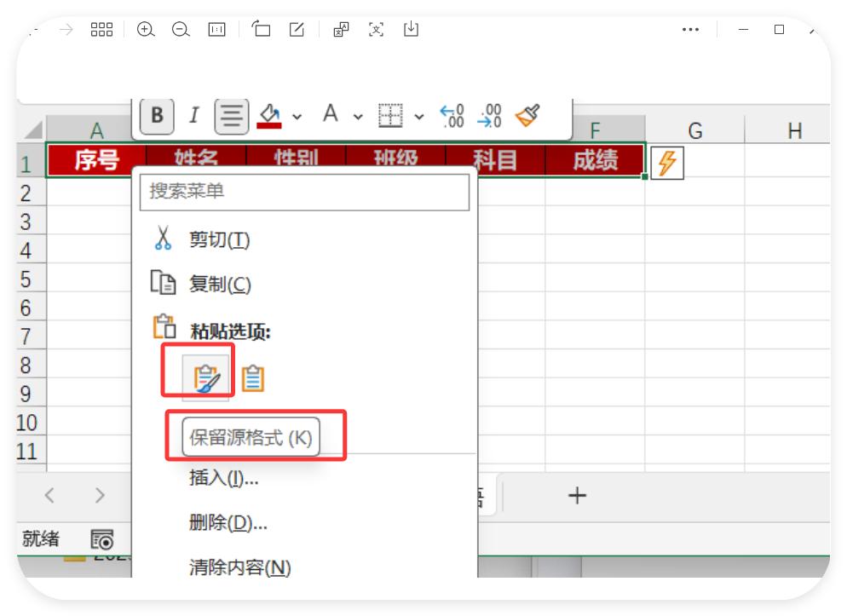This screenshot has height=616, width=847.
Task: Click the plain paste clipboard icon
Action: [x=253, y=378]
